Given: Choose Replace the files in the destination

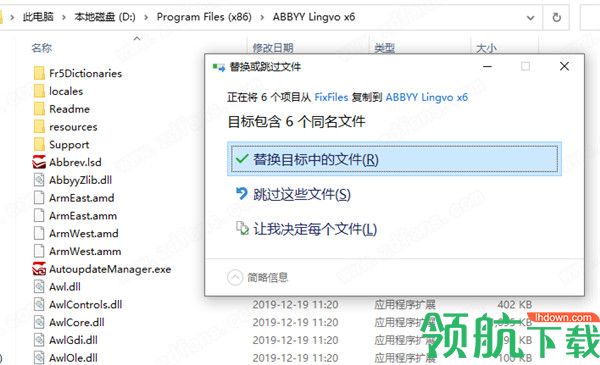Looking at the screenshot, I should [x=394, y=159].
